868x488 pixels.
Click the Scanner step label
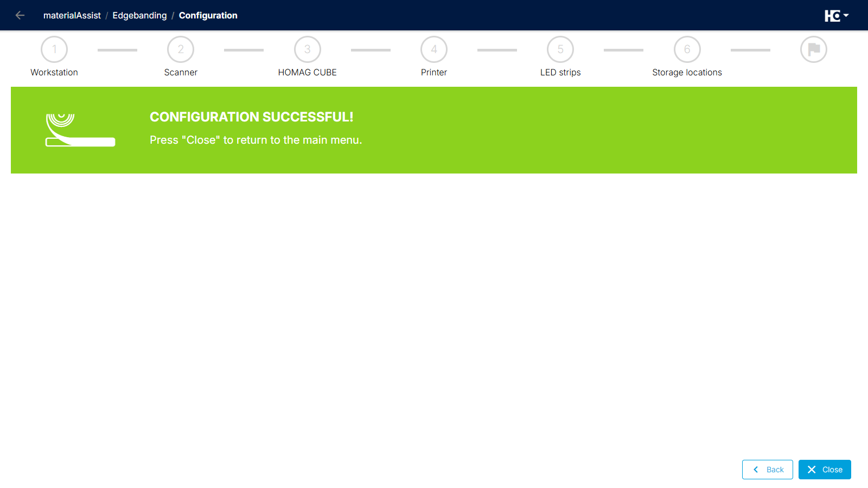[x=181, y=72]
